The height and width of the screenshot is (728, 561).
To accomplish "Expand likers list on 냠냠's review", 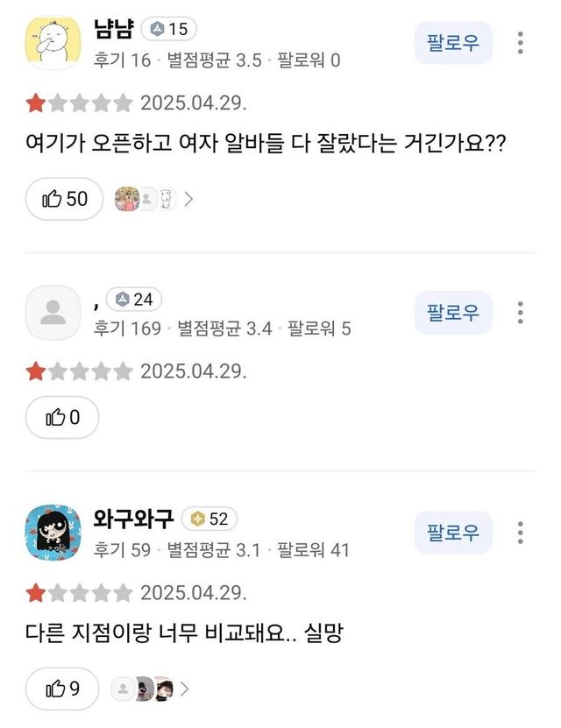I will pyautogui.click(x=188, y=199).
